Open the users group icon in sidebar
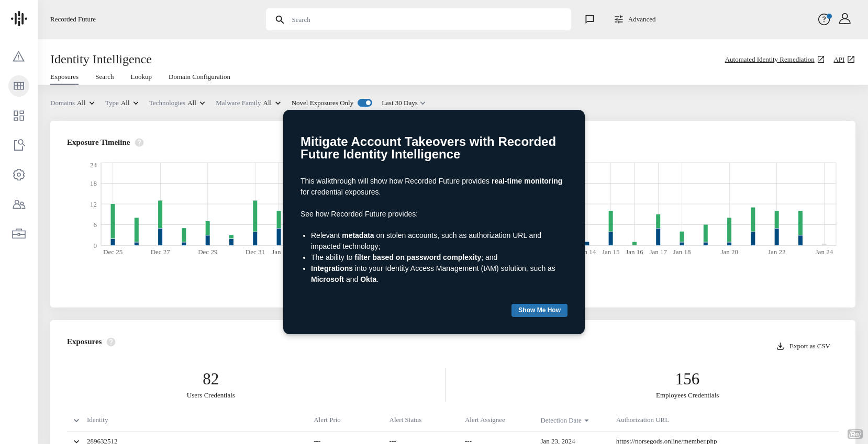The width and height of the screenshot is (868, 444). (x=19, y=204)
